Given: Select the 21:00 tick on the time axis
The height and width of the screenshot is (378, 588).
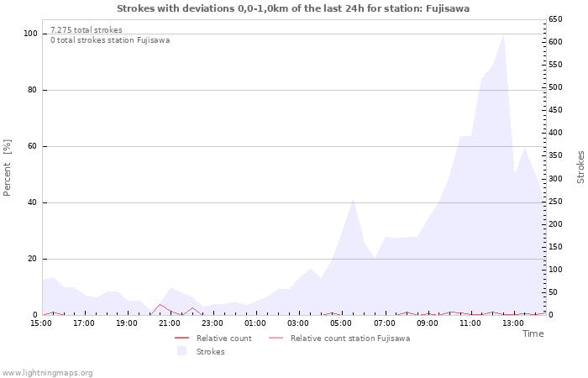Looking at the screenshot, I should [170, 323].
